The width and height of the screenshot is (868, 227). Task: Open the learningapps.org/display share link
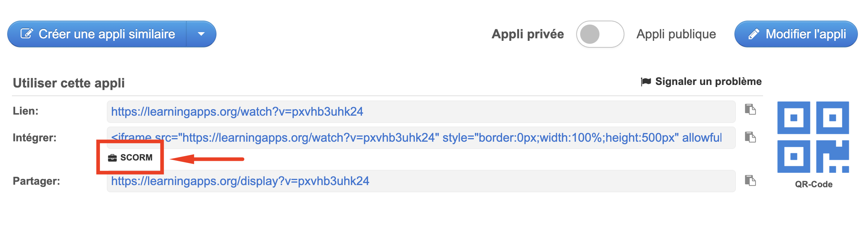240,181
